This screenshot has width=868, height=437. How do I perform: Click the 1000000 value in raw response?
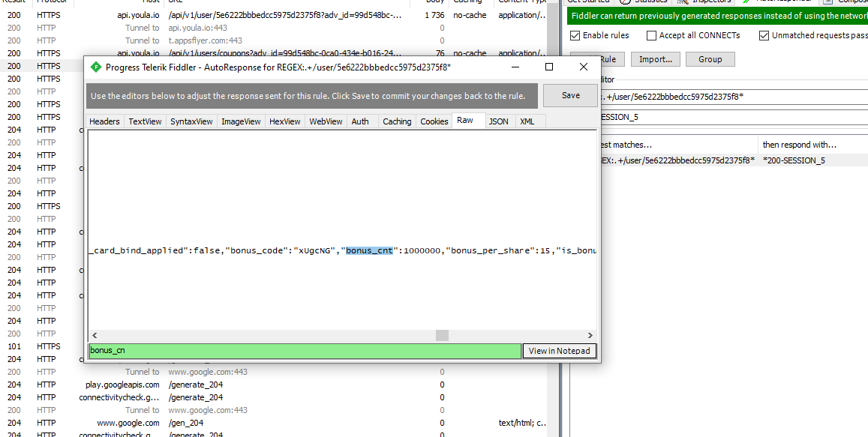(x=422, y=250)
